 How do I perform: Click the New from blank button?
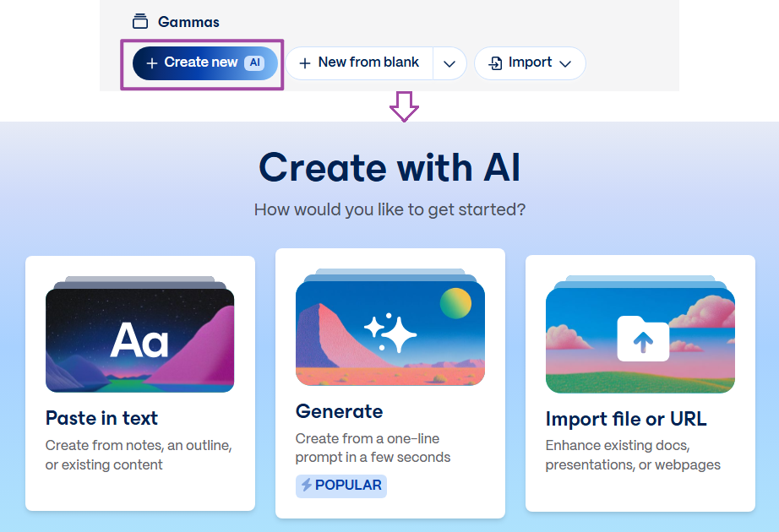[x=369, y=62]
